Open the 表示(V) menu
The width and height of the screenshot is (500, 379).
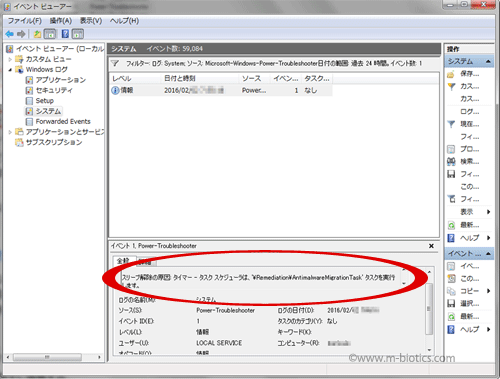click(x=91, y=21)
